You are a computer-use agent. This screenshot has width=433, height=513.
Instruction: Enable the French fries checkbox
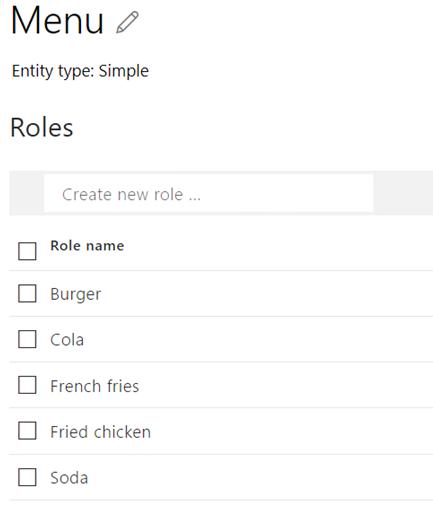(27, 385)
